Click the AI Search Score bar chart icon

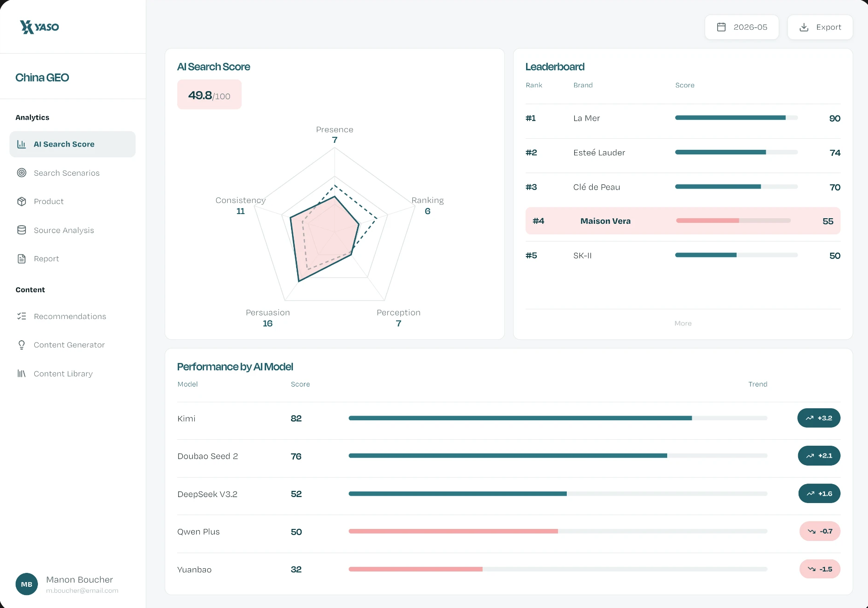(x=21, y=144)
